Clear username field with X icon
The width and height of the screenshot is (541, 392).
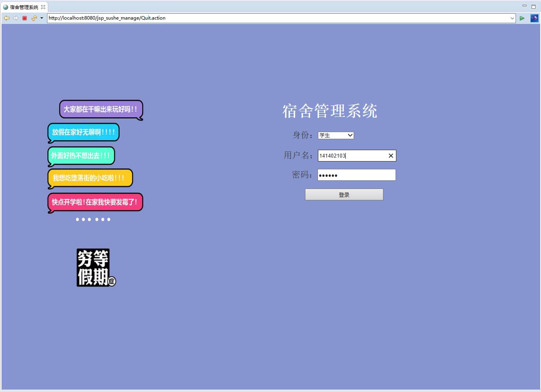click(390, 156)
